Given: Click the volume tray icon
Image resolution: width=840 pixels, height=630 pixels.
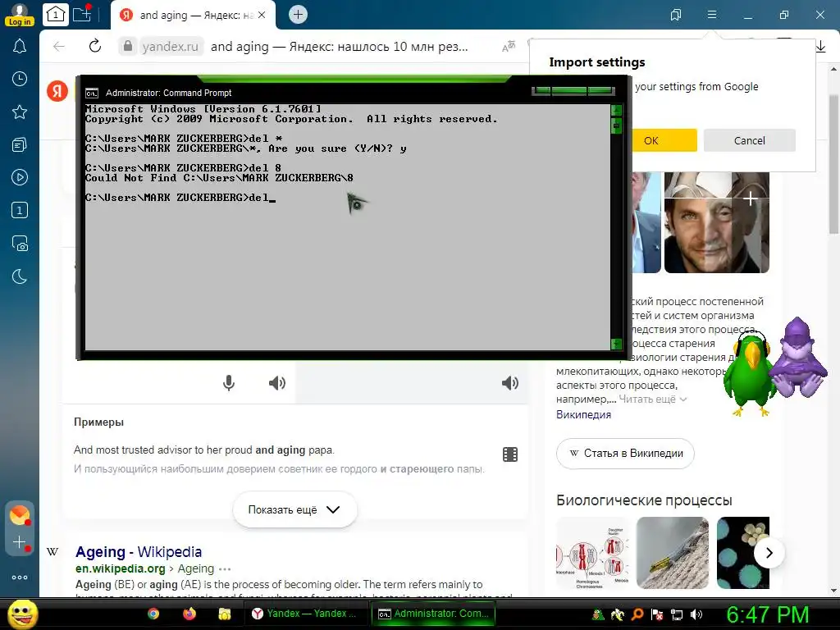Looking at the screenshot, I should coord(696,614).
